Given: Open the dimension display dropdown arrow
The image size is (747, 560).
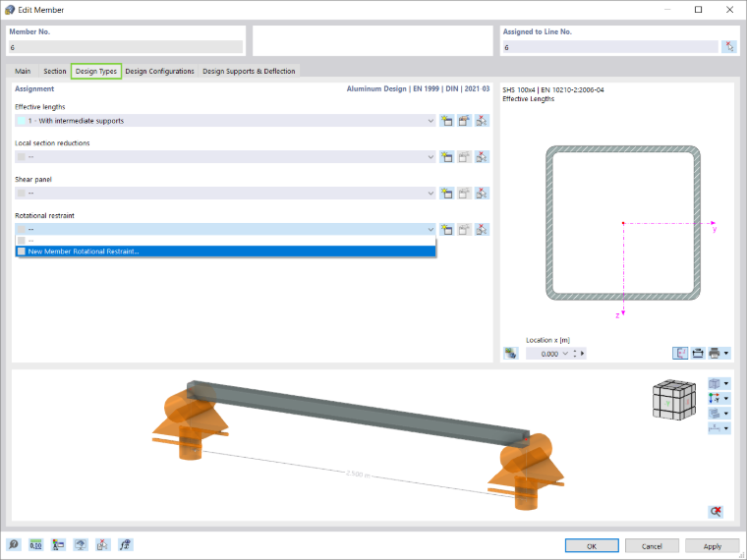Looking at the screenshot, I should coord(726,428).
